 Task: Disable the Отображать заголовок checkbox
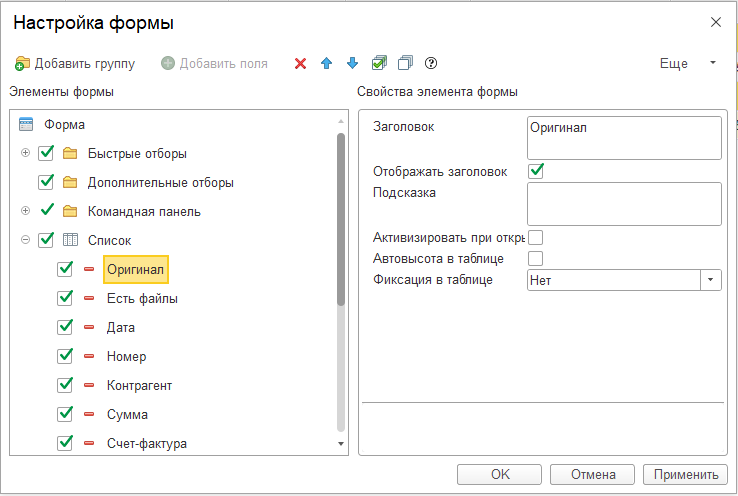[536, 171]
